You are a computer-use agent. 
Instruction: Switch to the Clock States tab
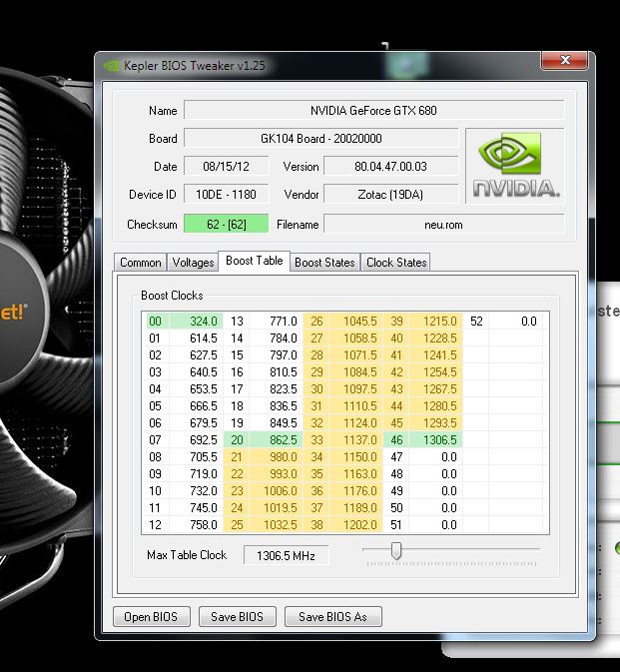(x=396, y=262)
